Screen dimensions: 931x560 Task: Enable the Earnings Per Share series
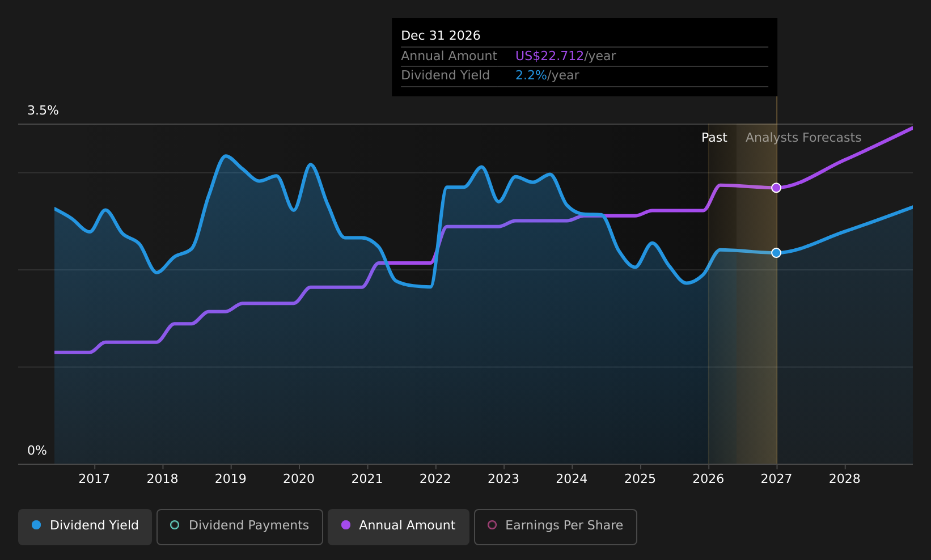pyautogui.click(x=556, y=527)
